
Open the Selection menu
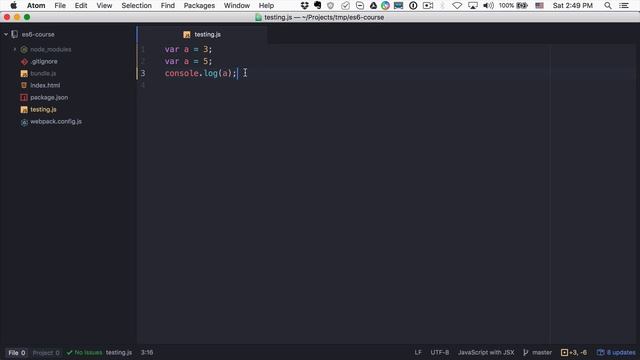coord(136,6)
